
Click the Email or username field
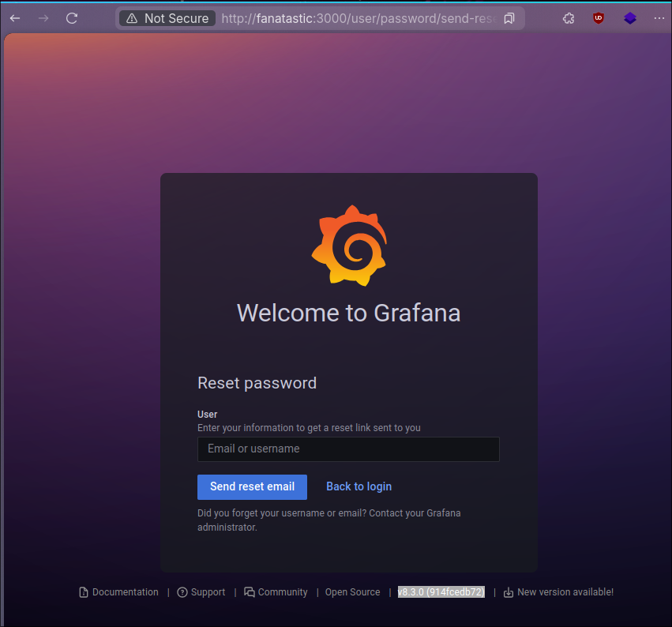click(348, 449)
